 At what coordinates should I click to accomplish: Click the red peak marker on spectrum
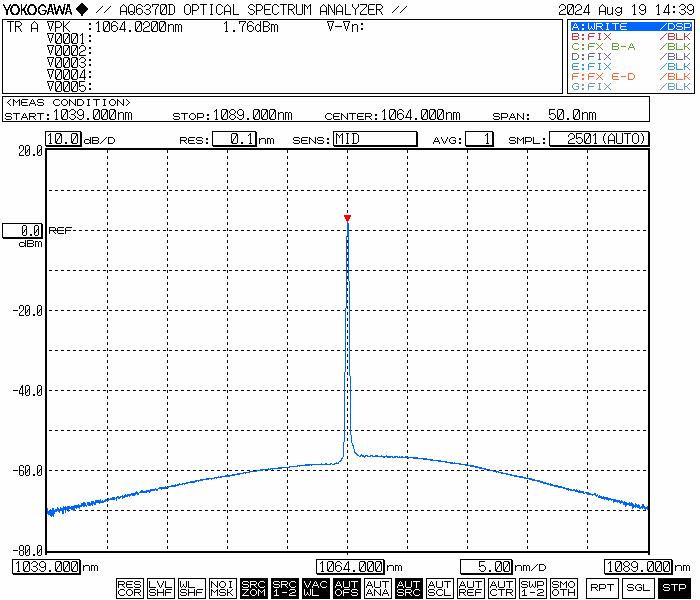point(347,217)
